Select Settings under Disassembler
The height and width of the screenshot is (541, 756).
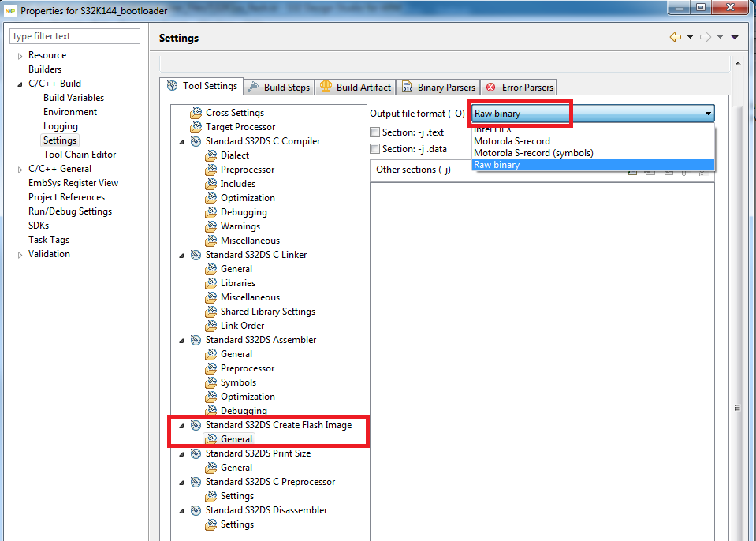tap(236, 524)
